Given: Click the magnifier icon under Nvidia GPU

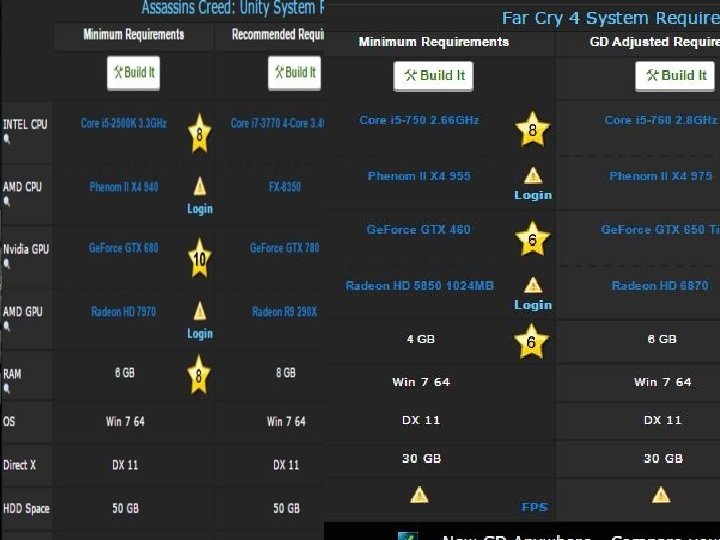Looking at the screenshot, I should [x=6, y=264].
